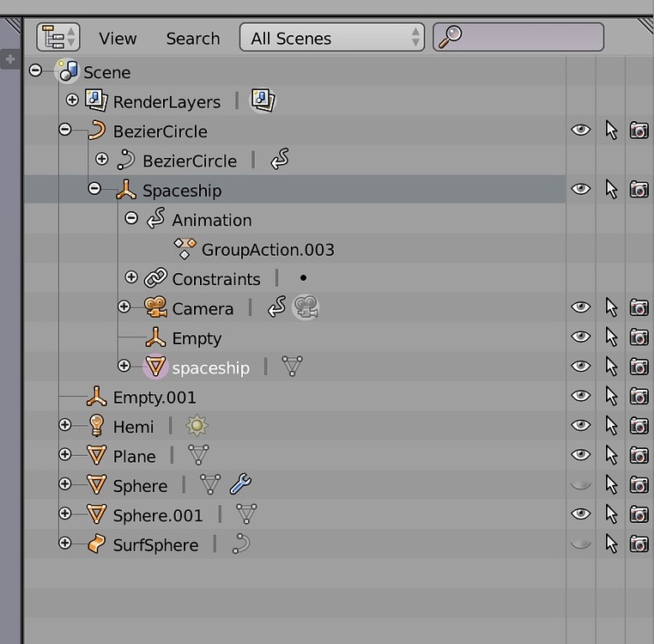Show the hidden Sphere object
Screen dimensions: 654x644
click(x=580, y=484)
